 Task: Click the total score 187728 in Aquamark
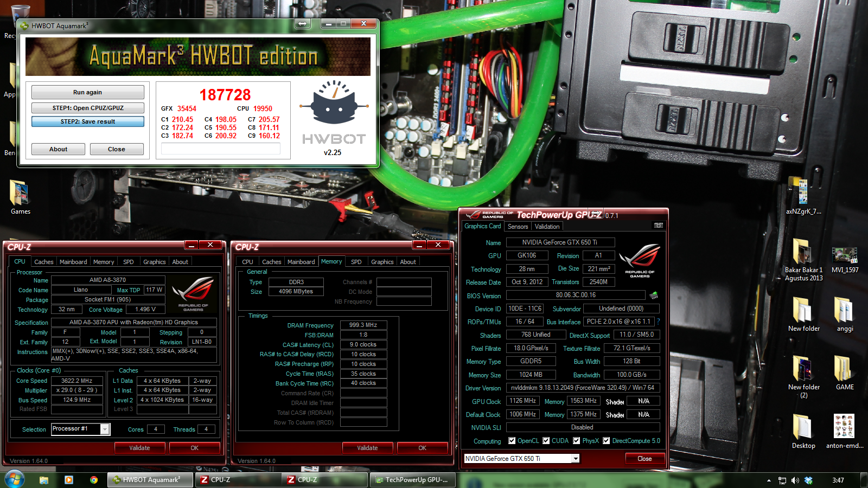pos(225,95)
